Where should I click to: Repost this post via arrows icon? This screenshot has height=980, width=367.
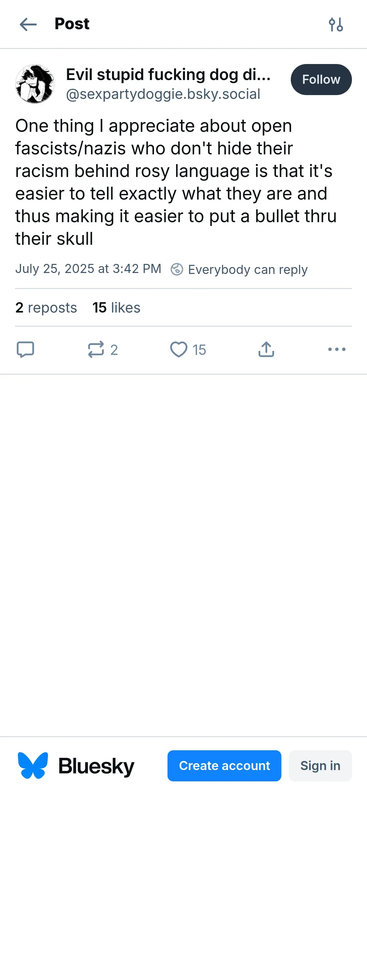(96, 349)
